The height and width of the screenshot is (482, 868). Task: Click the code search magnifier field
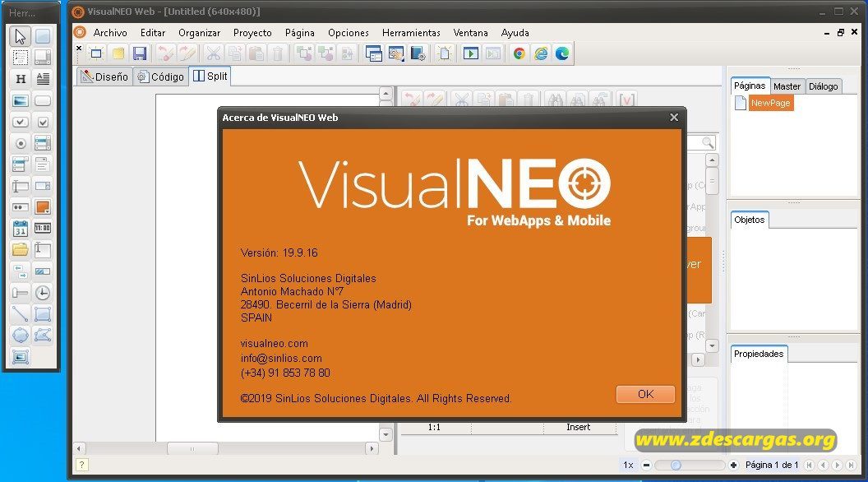tap(702, 142)
